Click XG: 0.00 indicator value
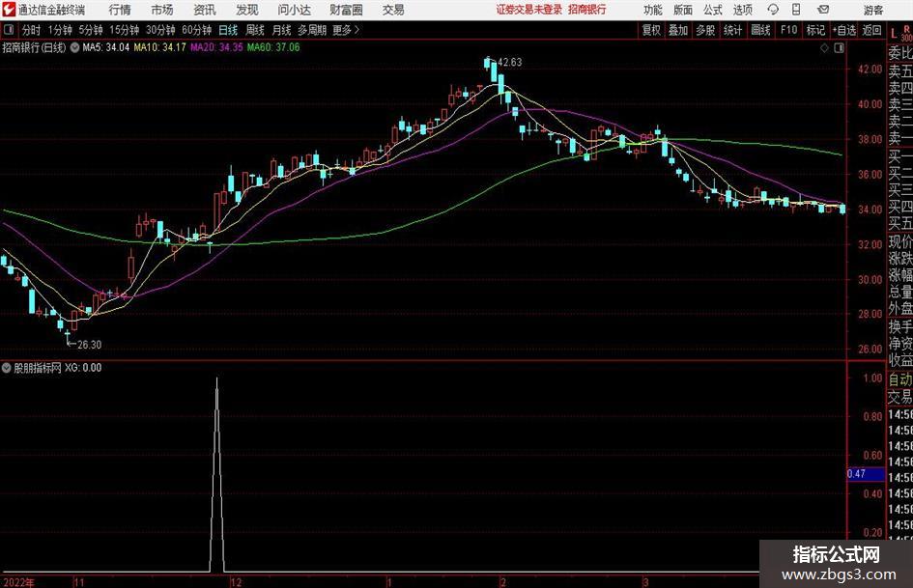 click(x=83, y=368)
